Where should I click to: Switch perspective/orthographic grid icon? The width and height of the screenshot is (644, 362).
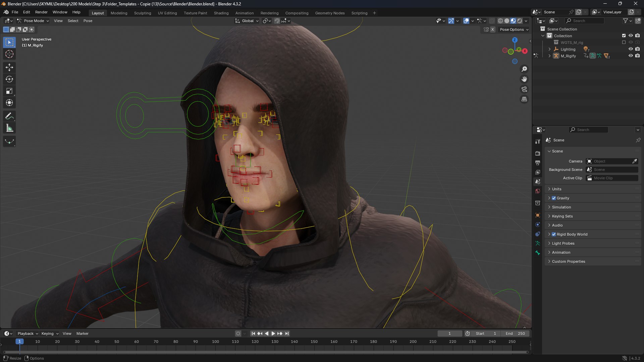coord(524,99)
